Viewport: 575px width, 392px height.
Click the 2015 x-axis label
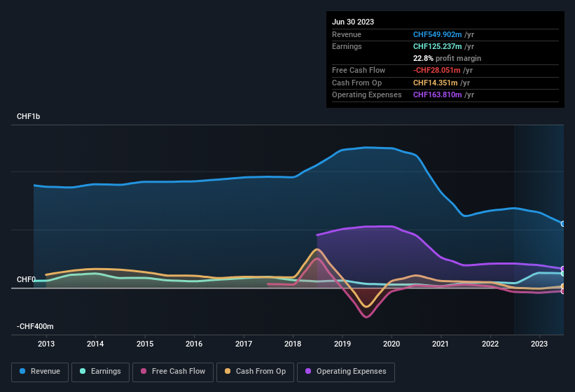click(145, 344)
